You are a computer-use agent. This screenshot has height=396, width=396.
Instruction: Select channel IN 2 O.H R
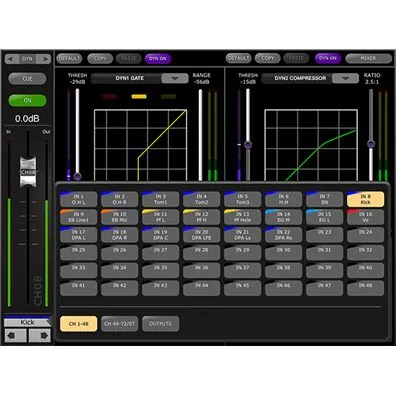tap(119, 199)
